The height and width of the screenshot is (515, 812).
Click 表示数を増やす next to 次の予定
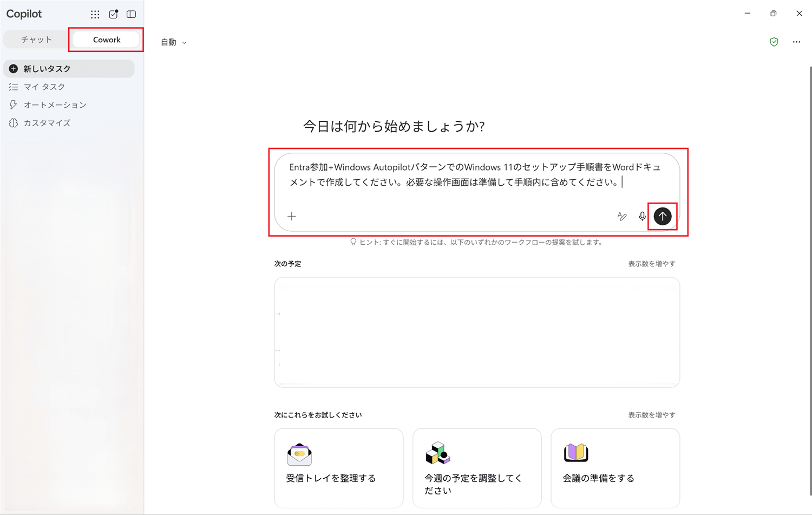point(652,264)
